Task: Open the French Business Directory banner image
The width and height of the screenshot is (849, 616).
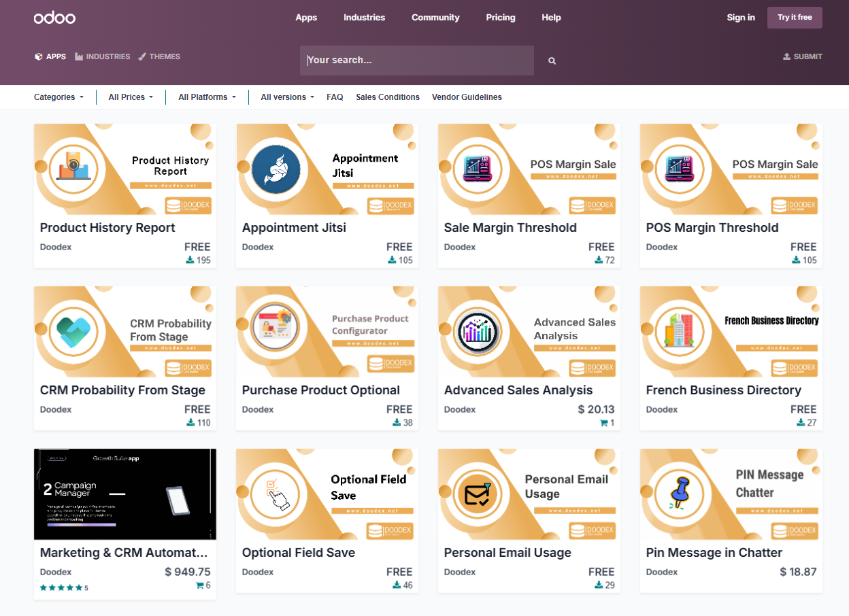Action: pyautogui.click(x=731, y=332)
